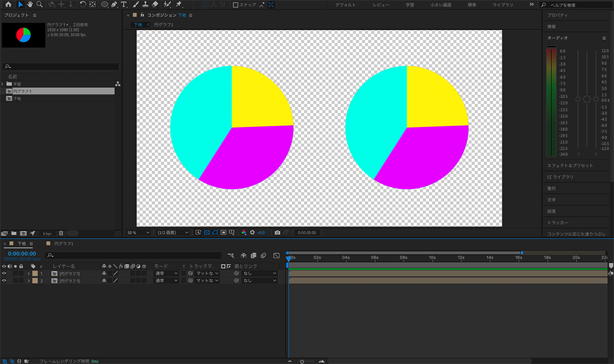Open the show channel RGB icon

(x=244, y=233)
